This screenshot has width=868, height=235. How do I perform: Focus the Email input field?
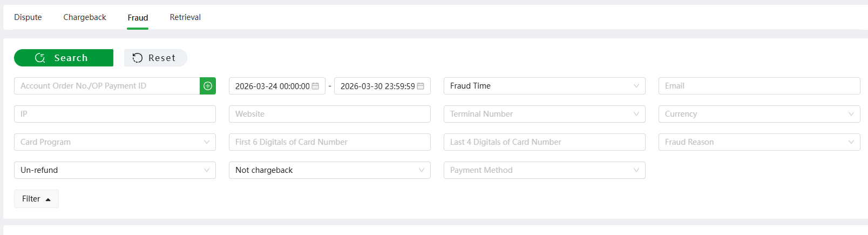[x=759, y=86]
